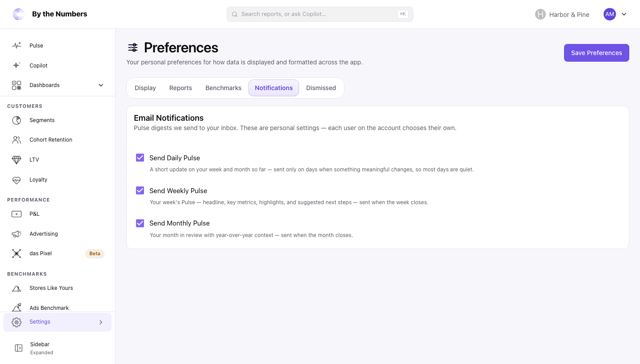Switch to the Display tab
This screenshot has height=364, width=640.
tap(145, 88)
